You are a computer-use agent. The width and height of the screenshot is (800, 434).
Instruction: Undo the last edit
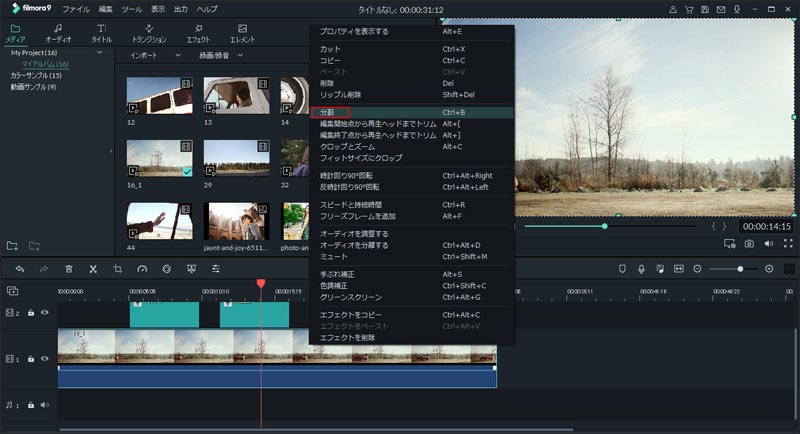[x=20, y=269]
